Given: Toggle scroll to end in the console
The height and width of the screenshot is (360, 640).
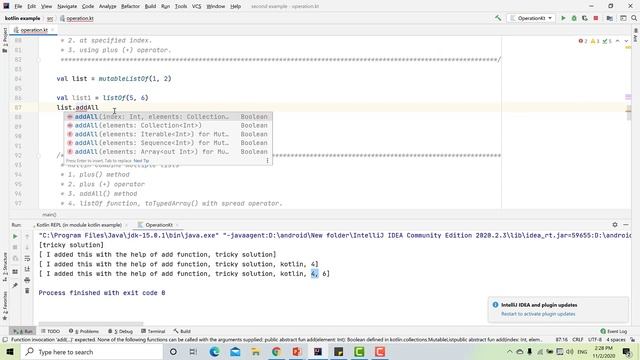Looking at the screenshot, I should [x=27, y=269].
